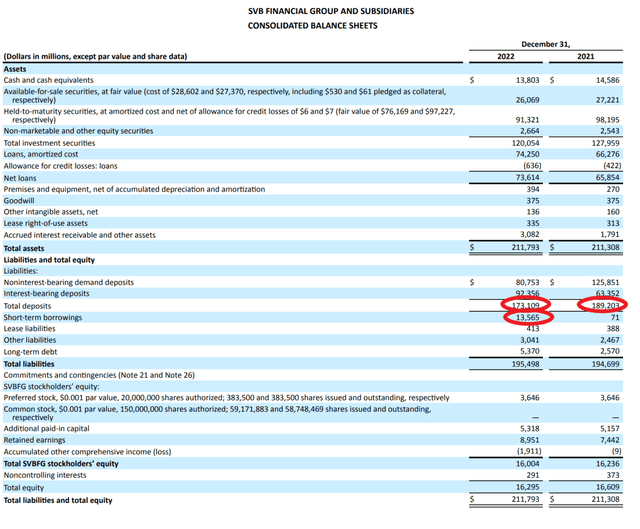Click 'Total SVBFG stockholders' equity' label

(61, 464)
